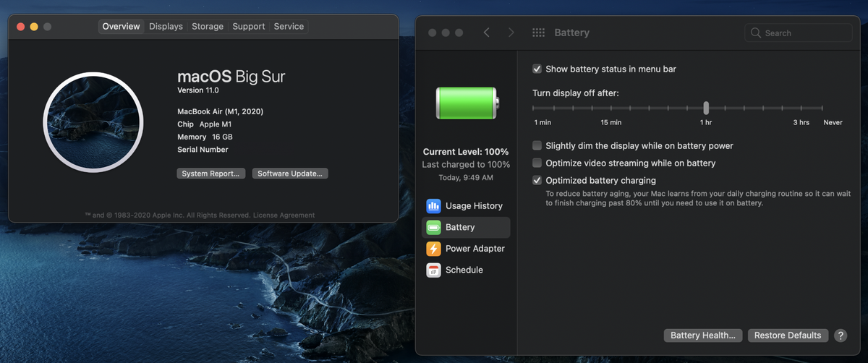
Task: Click the Serial Number label
Action: 203,150
